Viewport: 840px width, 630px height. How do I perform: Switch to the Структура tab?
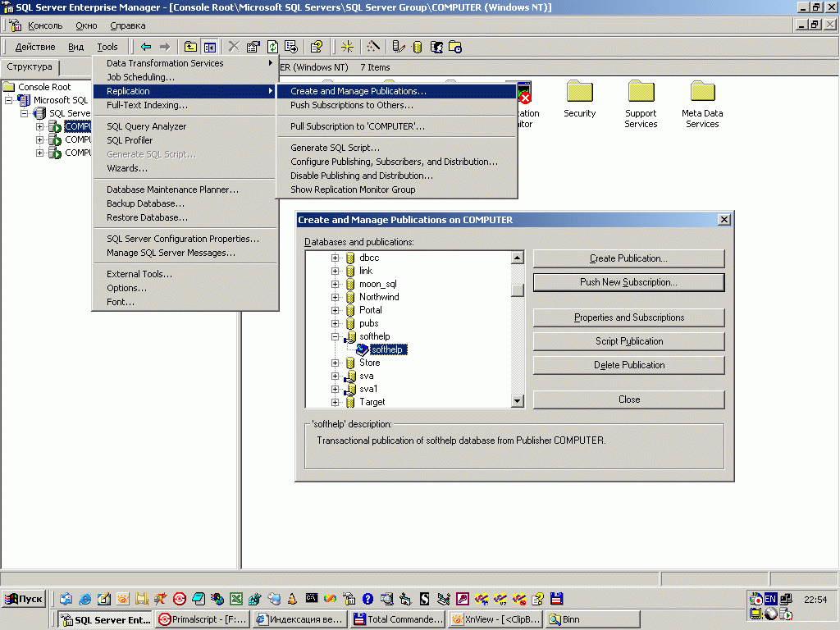point(30,67)
